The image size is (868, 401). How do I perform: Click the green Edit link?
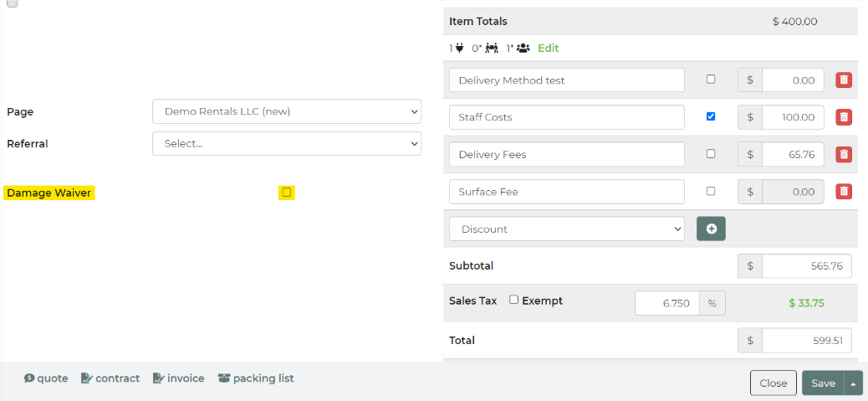[x=548, y=49]
